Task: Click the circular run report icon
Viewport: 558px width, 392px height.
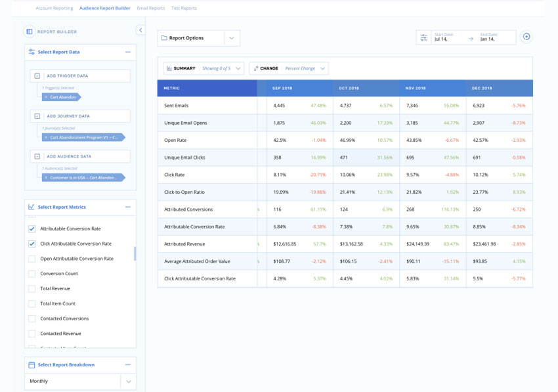Action: [526, 37]
